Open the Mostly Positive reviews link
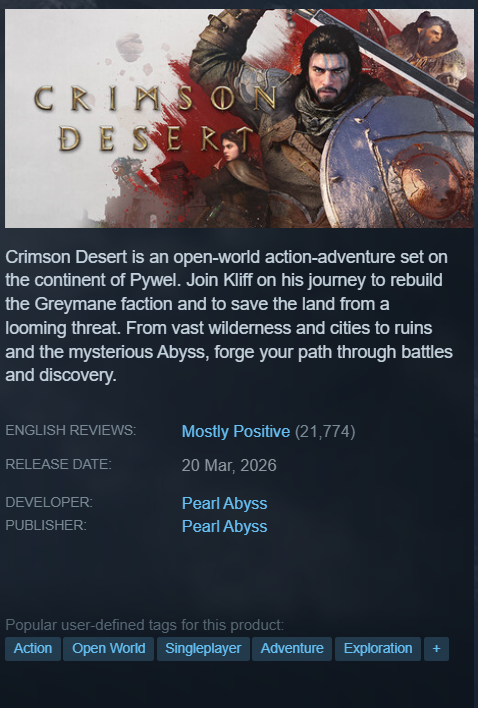478x708 pixels. tap(236, 432)
